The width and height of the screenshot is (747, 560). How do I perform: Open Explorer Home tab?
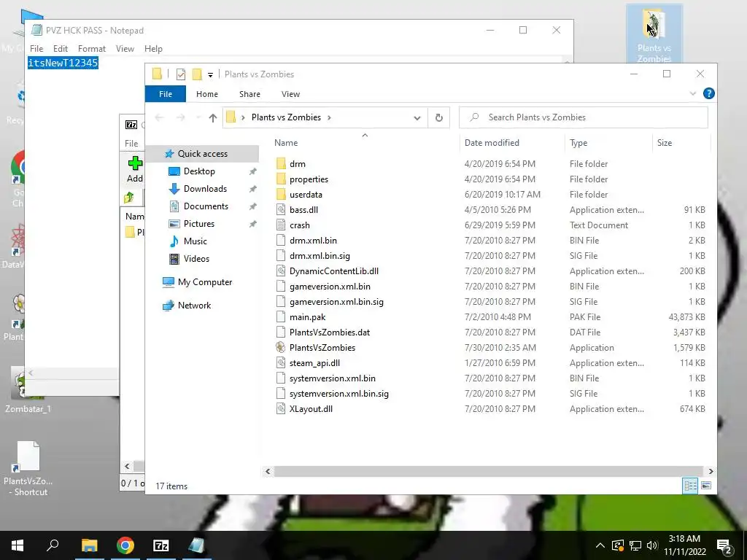click(x=206, y=94)
